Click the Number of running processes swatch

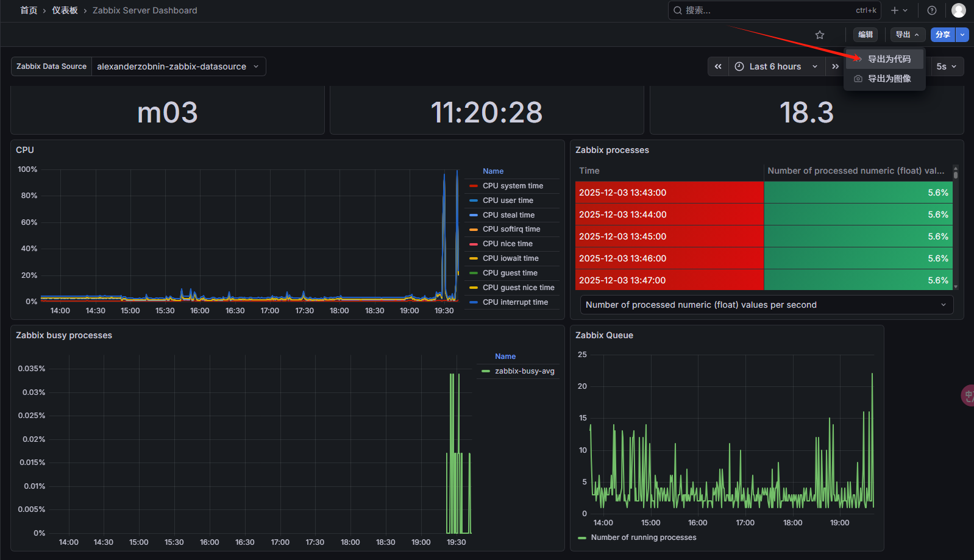582,537
